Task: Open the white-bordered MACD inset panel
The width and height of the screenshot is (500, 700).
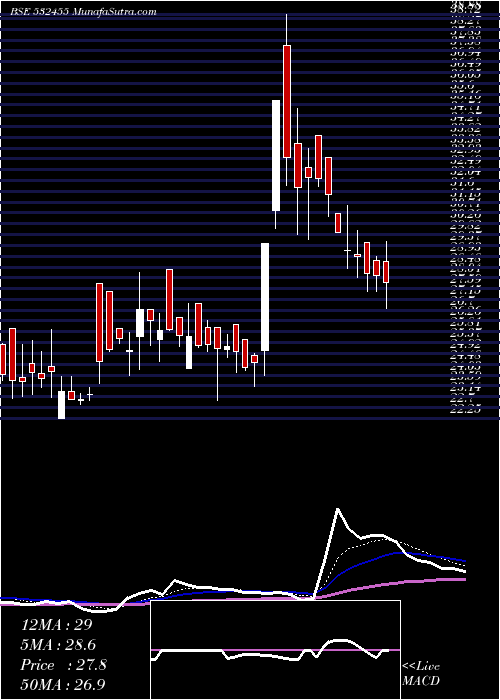Action: pos(275,650)
